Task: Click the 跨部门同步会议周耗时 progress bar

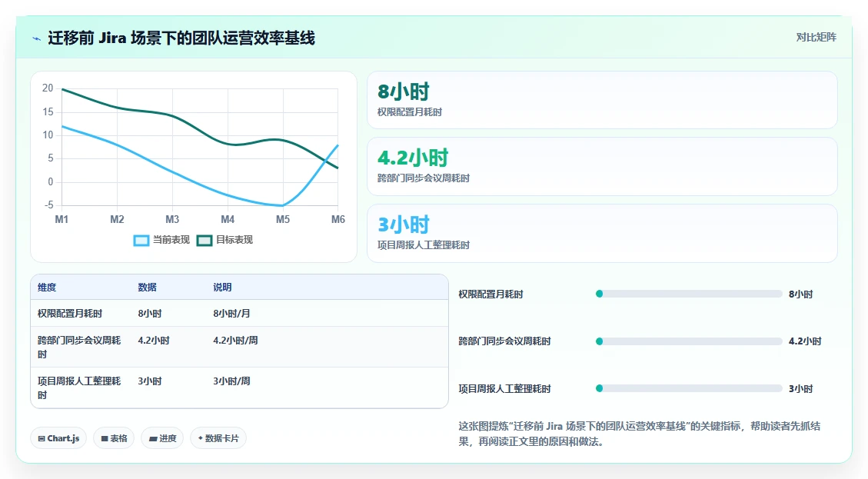Action: (x=689, y=341)
